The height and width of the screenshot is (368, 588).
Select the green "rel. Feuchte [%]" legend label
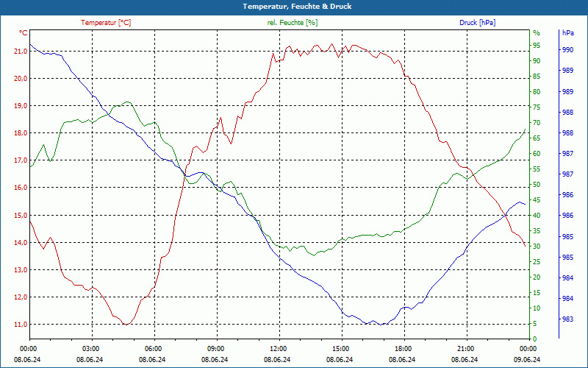pos(293,23)
